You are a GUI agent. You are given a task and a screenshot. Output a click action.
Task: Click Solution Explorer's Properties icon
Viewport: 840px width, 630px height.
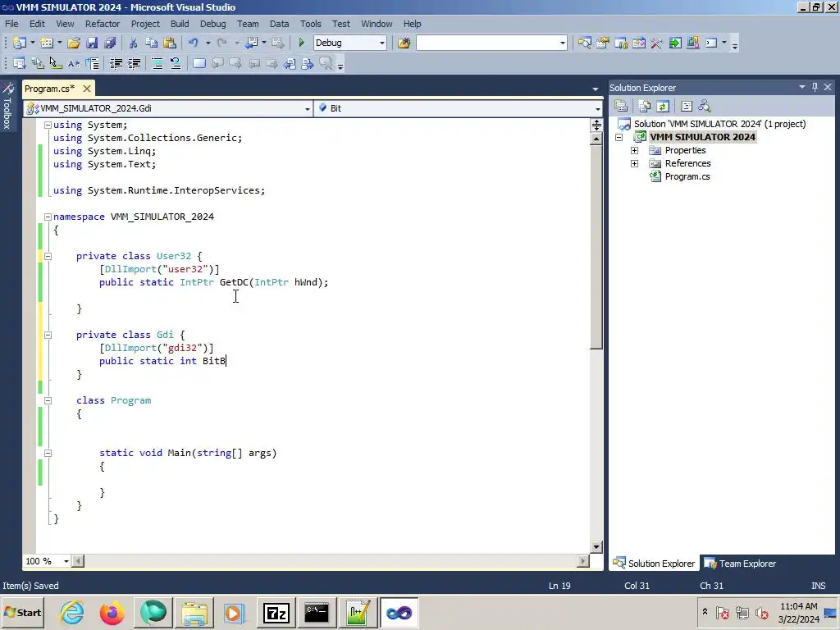point(621,106)
